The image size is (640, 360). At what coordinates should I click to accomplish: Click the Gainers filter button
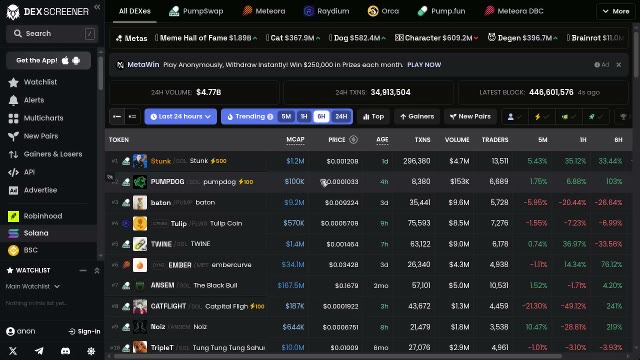click(417, 117)
